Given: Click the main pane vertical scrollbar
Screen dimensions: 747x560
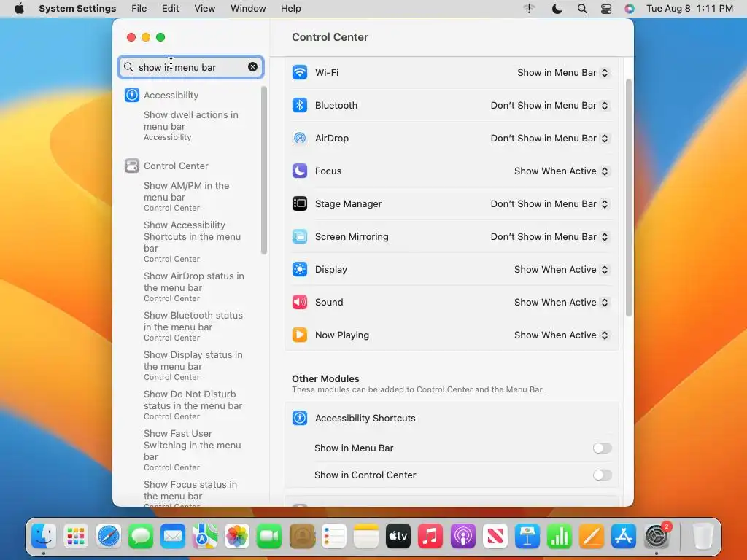Looking at the screenshot, I should click(x=628, y=198).
